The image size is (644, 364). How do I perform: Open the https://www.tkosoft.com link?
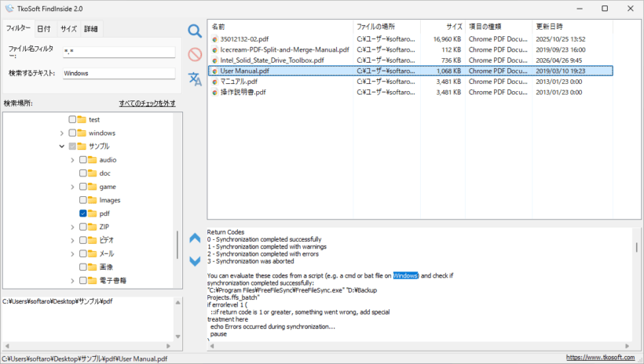point(600,358)
